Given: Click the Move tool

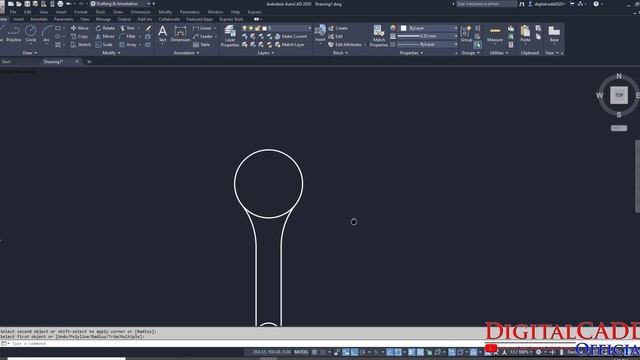Looking at the screenshot, I should 80,28.
